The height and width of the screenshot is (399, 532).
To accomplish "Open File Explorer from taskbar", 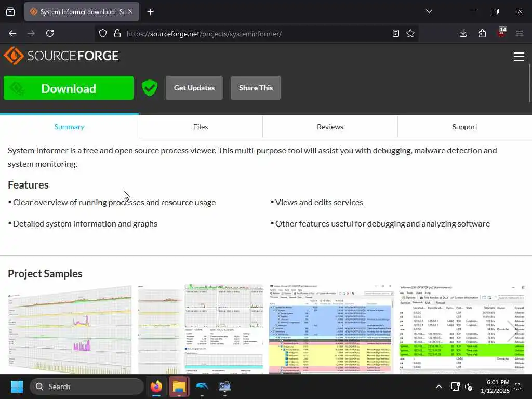I will (x=179, y=387).
